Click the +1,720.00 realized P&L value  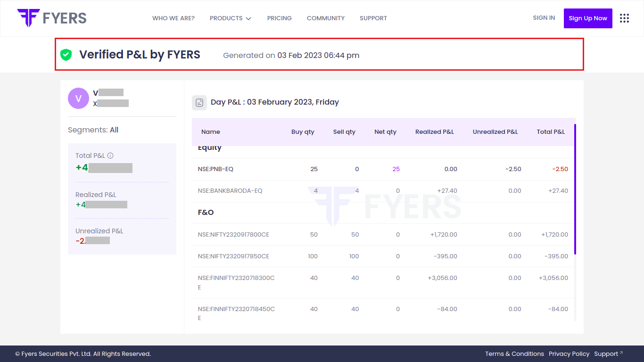[444, 235]
